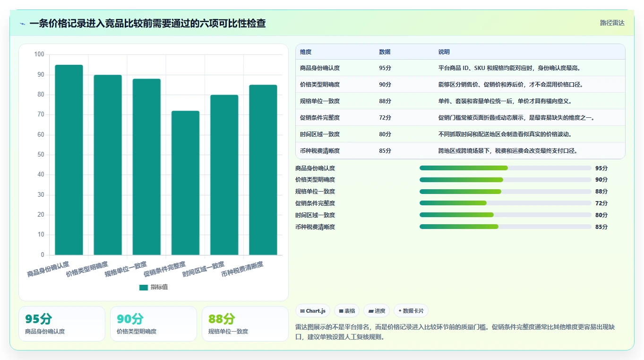This screenshot has height=360, width=644.
Task: Click the 币种税费清晰度 bar in the chart
Action: pos(263,170)
